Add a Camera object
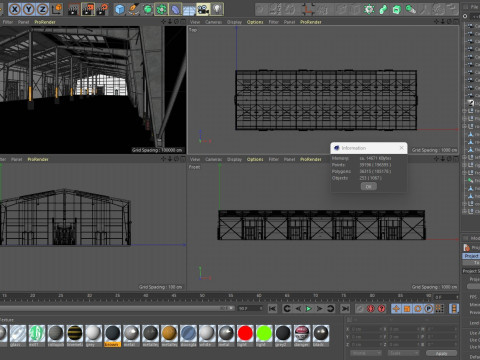This screenshot has width=480, height=360. pos(203,9)
